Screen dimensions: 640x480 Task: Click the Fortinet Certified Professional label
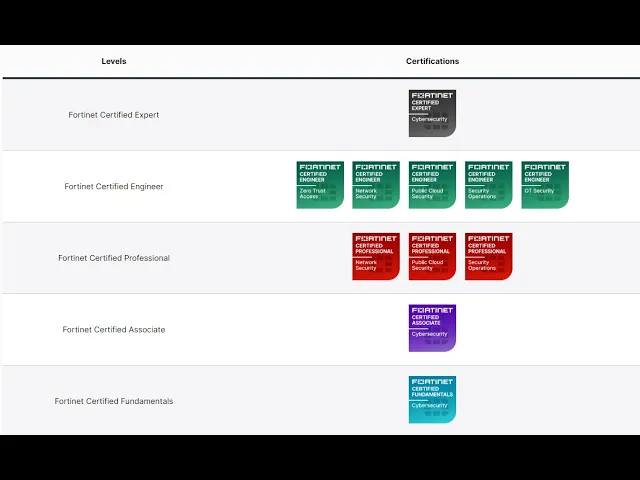[x=114, y=258]
